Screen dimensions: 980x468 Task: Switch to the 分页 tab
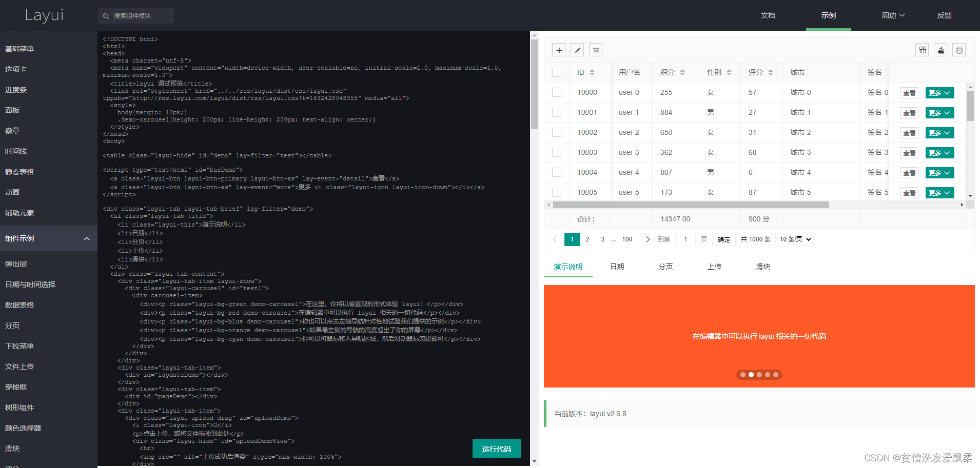(x=666, y=267)
